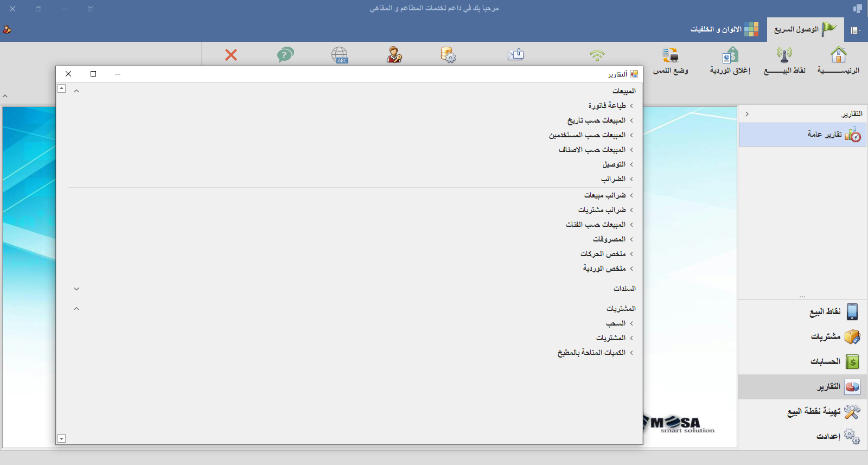Open الحسابات in sidebar navigation
Viewport: 868px width, 465px height.
coord(825,361)
